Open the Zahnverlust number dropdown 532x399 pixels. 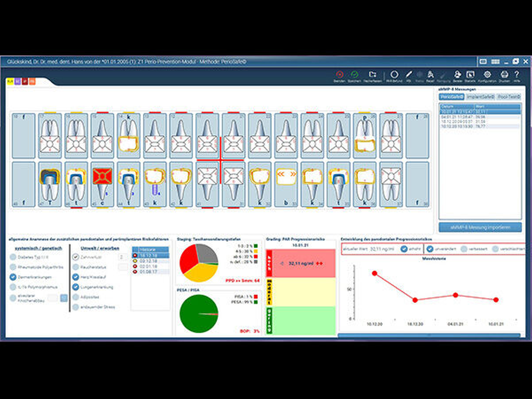pyautogui.click(x=122, y=257)
